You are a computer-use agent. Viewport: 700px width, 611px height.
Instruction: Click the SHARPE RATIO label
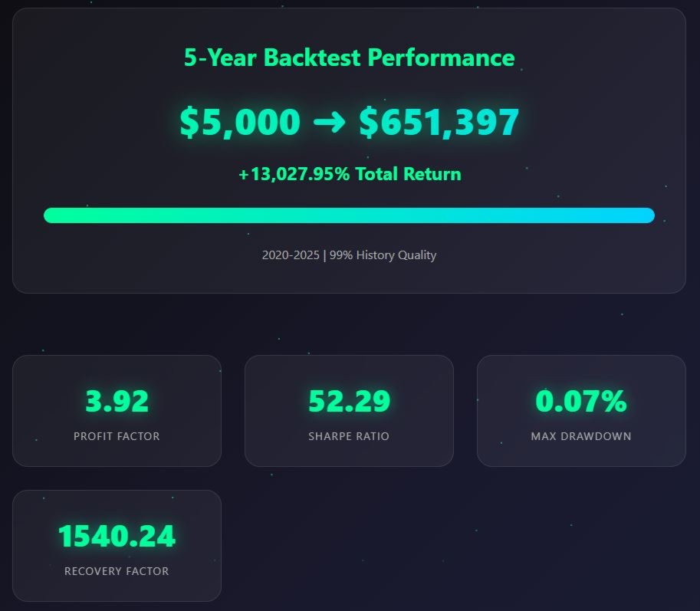point(349,436)
